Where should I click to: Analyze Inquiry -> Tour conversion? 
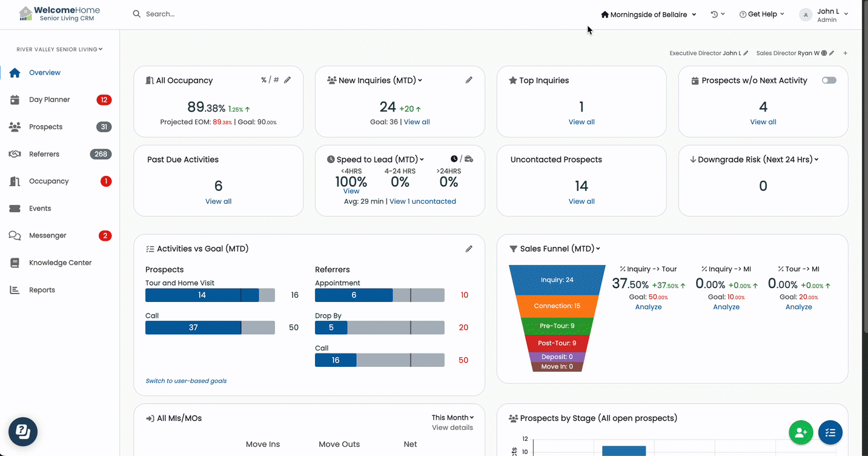[648, 307]
